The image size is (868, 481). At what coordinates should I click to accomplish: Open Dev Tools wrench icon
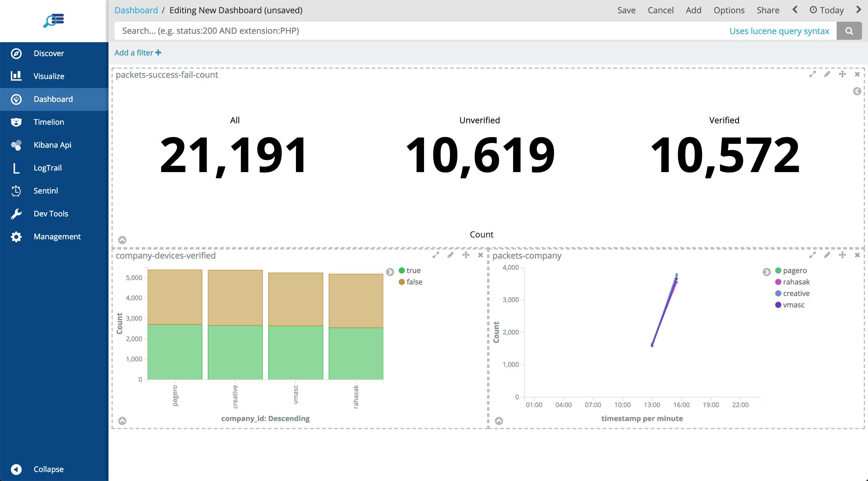pyautogui.click(x=16, y=214)
